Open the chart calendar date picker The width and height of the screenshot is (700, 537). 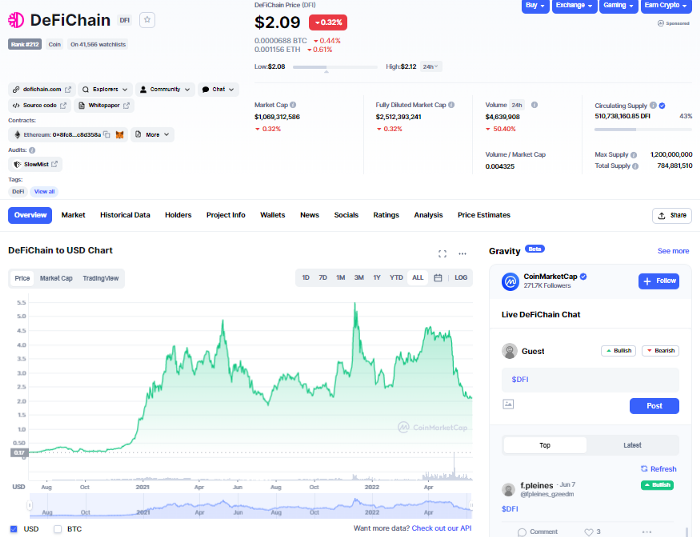coord(438,278)
